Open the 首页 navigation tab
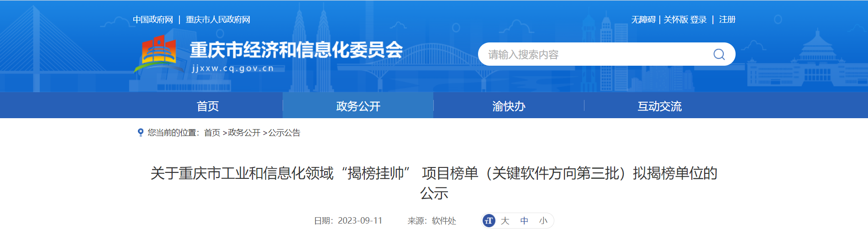Screen dimensions: 868x240 pos(207,106)
